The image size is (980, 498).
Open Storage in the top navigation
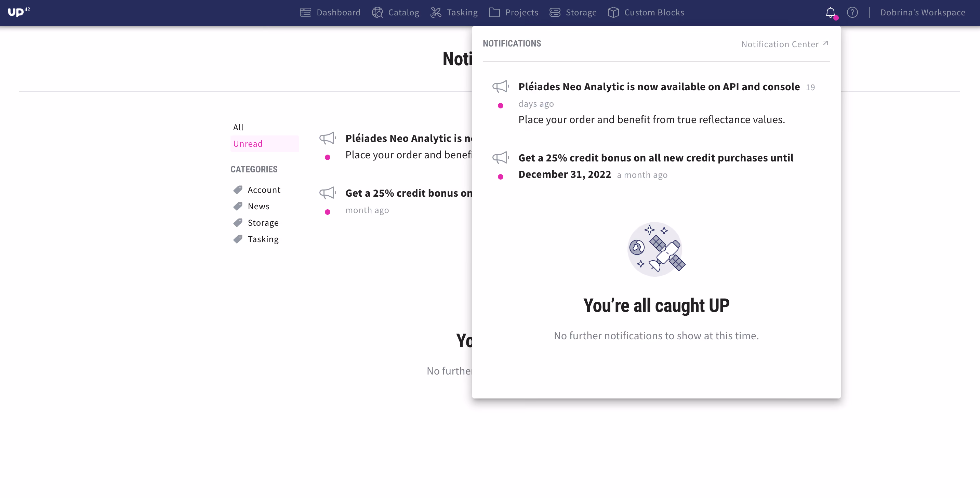pos(573,13)
